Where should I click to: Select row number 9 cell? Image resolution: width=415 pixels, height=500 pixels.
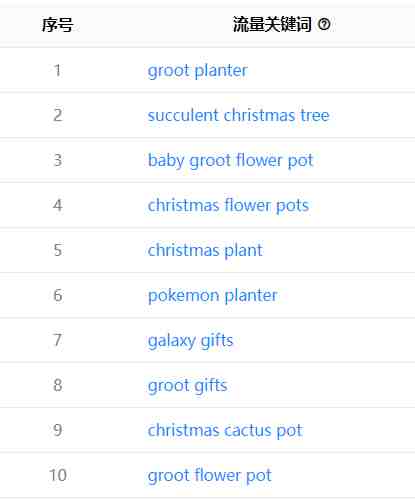[x=58, y=430]
